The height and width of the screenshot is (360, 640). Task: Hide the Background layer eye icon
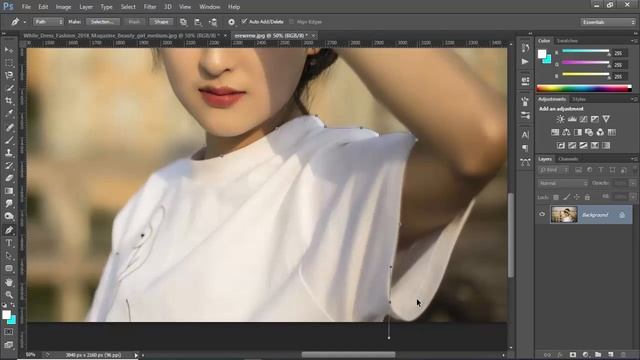tap(542, 214)
